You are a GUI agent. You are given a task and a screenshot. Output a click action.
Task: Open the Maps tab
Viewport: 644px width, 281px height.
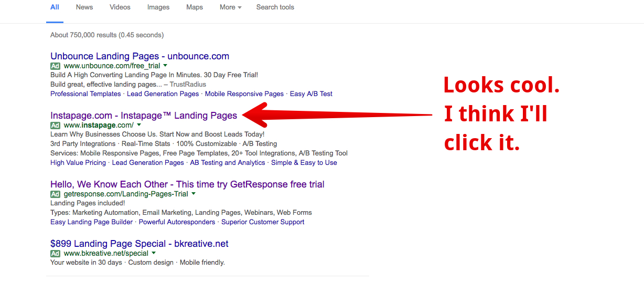point(195,7)
